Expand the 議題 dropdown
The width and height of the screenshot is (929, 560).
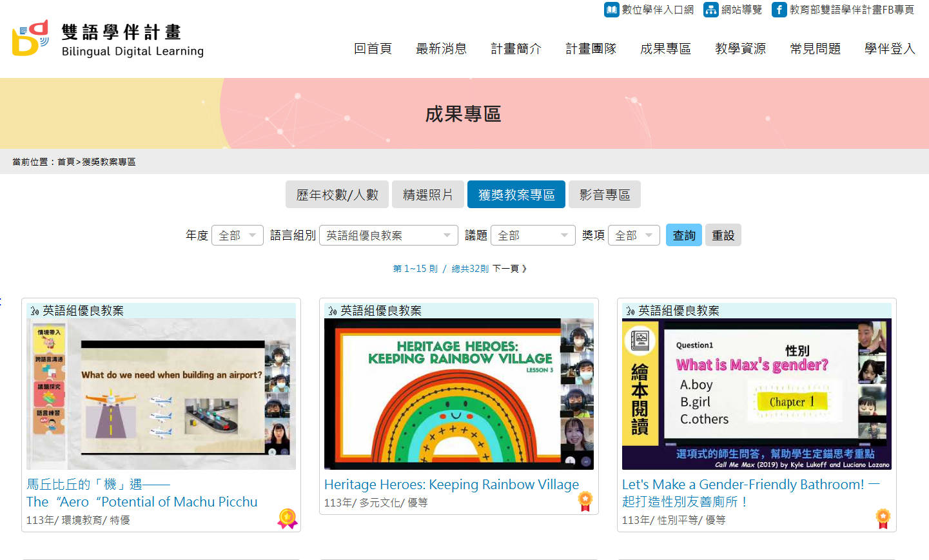pyautogui.click(x=533, y=235)
